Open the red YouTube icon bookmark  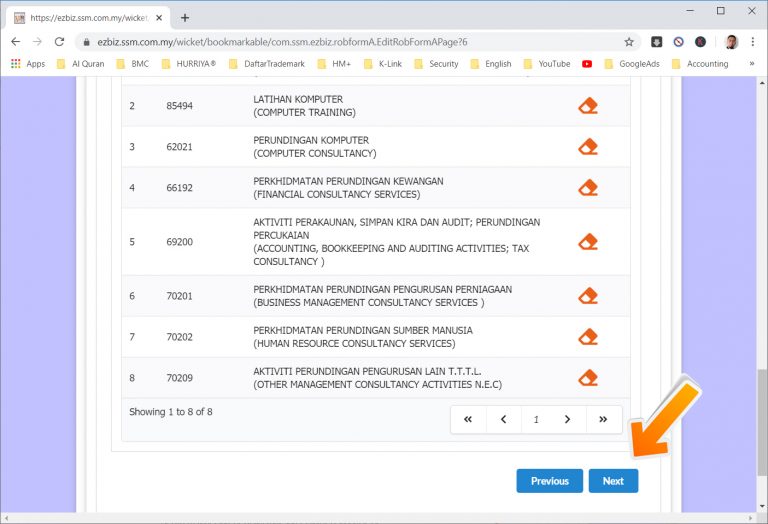[587, 64]
